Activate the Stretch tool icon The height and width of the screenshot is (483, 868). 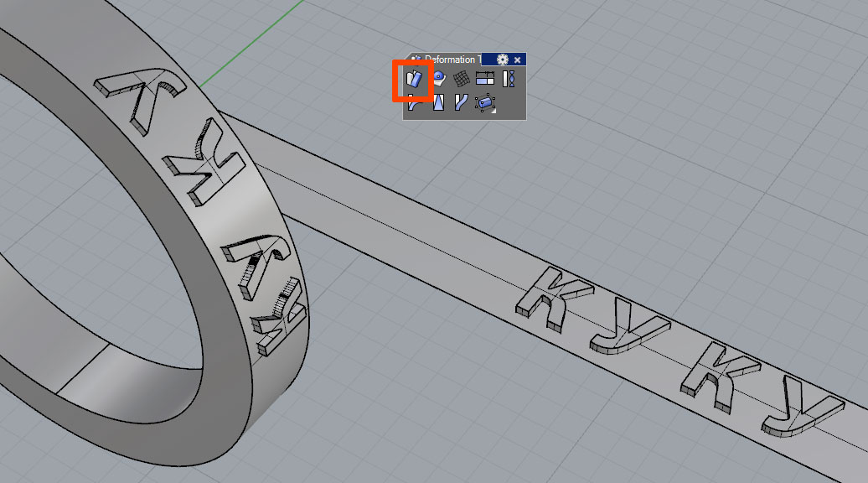[x=485, y=80]
